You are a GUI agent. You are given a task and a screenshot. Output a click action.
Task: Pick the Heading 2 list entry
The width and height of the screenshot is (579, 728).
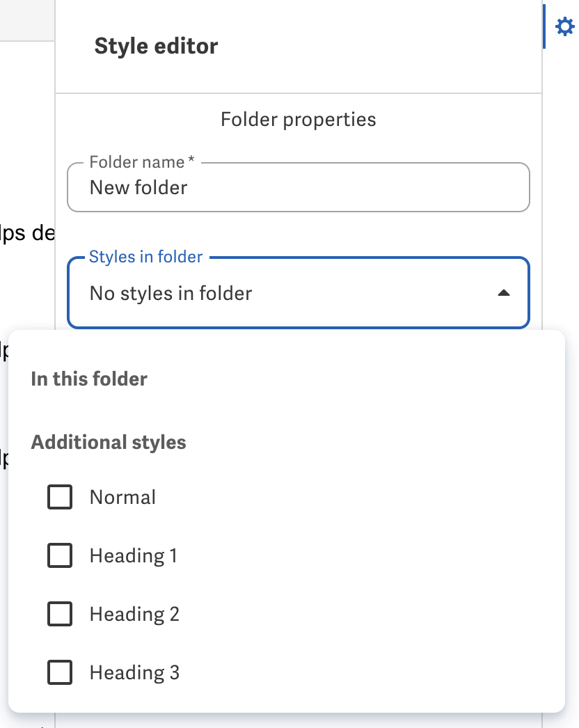[134, 615]
